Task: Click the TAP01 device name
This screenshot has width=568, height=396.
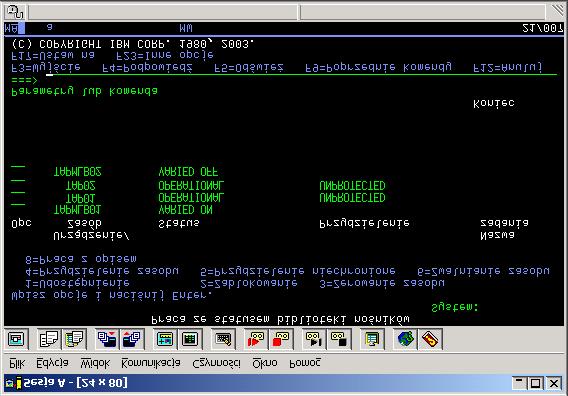Action: 80,198
